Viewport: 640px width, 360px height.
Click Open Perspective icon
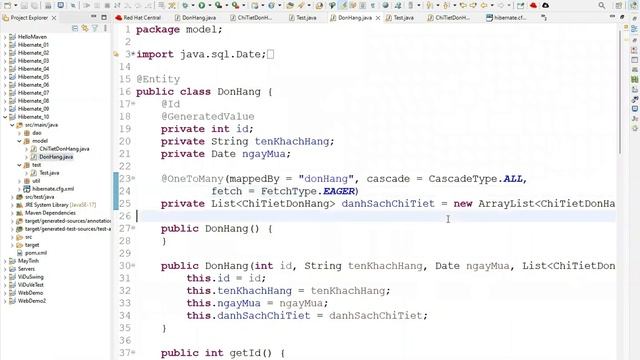[619, 5]
